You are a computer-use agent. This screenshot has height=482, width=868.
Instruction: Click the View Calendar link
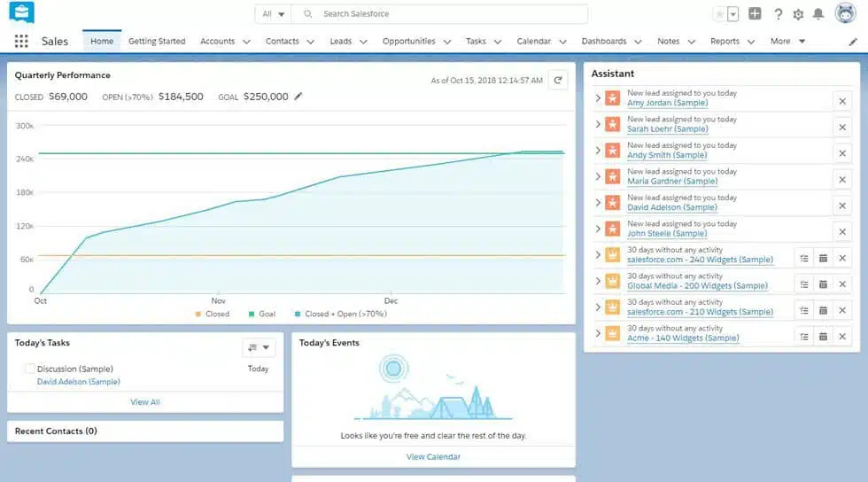coord(433,457)
